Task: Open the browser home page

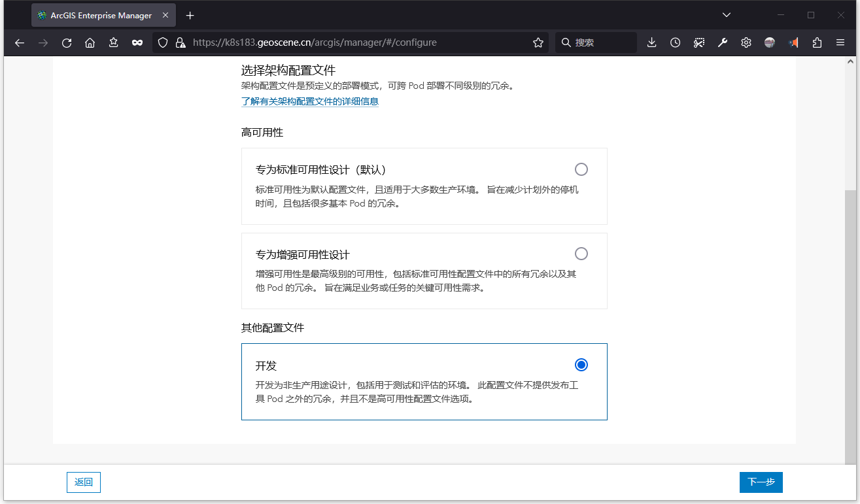Action: click(x=90, y=42)
